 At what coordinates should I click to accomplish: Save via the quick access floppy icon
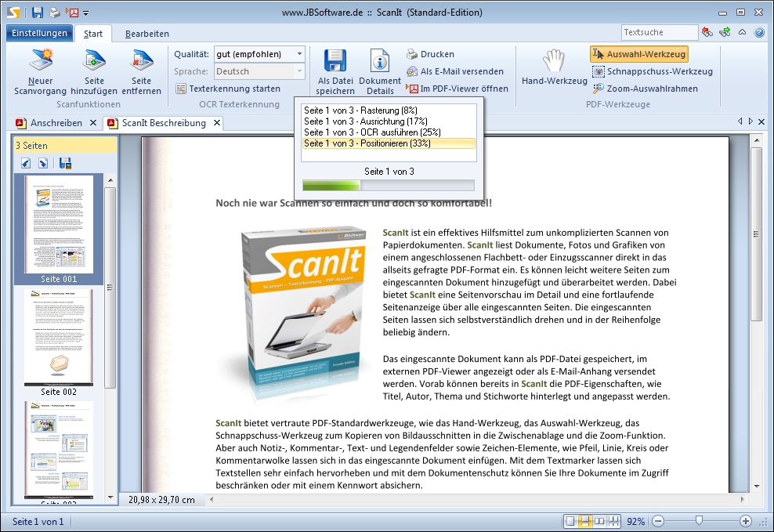click(38, 13)
